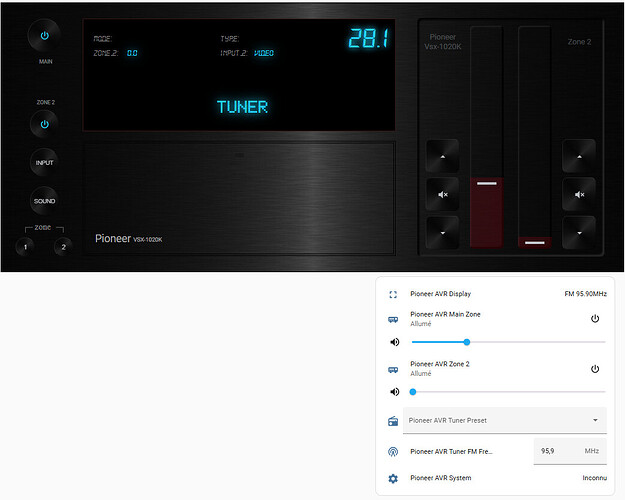The width and height of the screenshot is (625, 500).
Task: Edit the 95,9 MHz frequency field
Action: coord(570,451)
